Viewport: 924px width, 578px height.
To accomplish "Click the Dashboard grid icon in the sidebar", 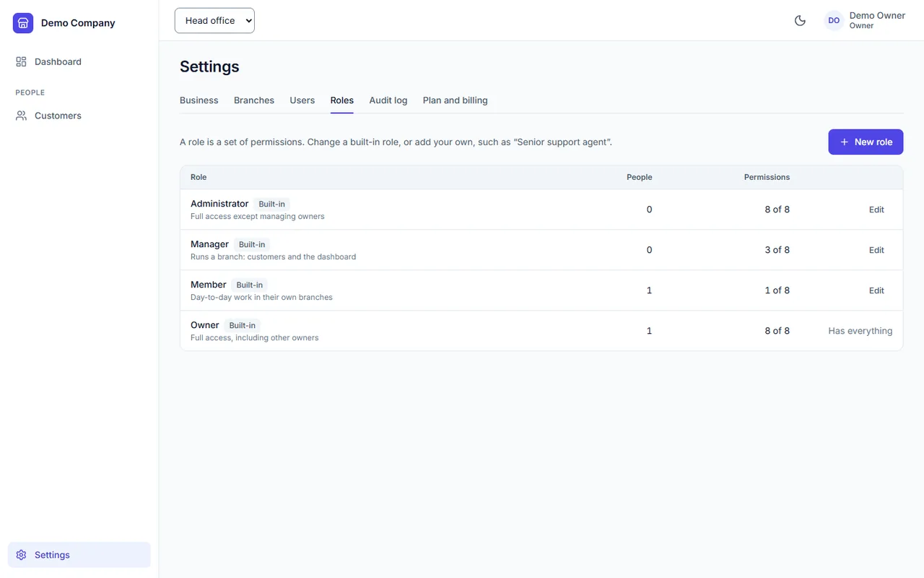I will pyautogui.click(x=21, y=61).
